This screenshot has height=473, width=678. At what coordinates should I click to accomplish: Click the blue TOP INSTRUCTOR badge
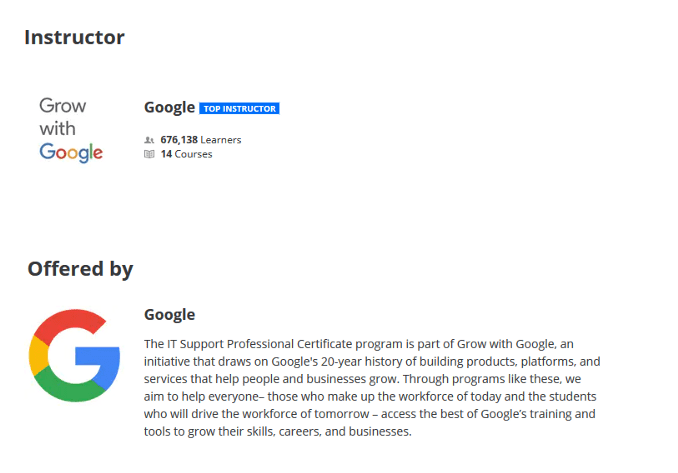click(239, 108)
